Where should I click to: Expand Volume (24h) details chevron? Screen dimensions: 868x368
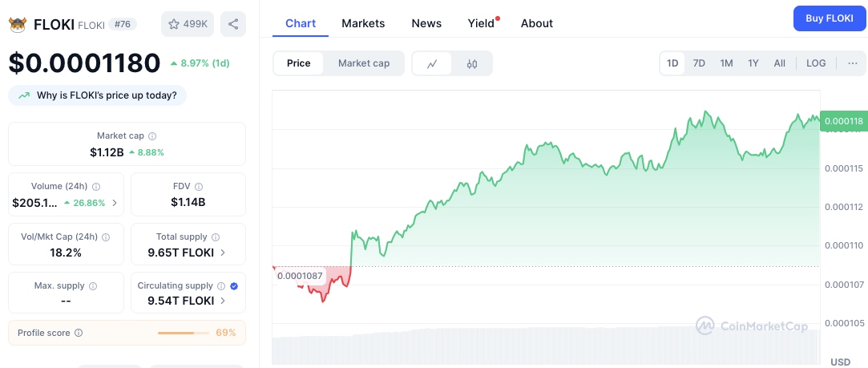coord(115,203)
